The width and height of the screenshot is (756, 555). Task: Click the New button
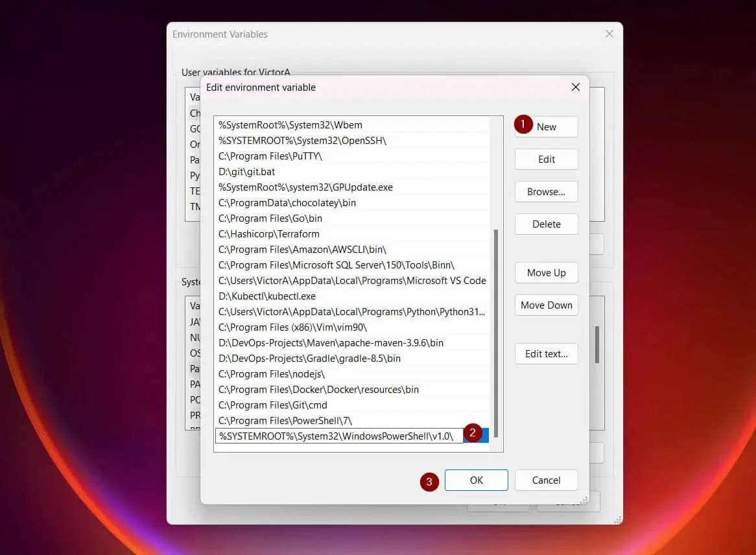[x=547, y=127]
